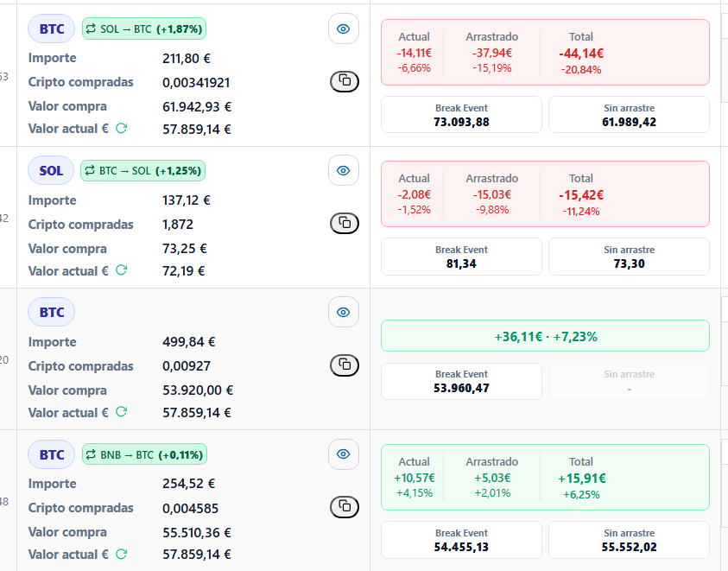Click Break Event box showing 73.093,88
Image resolution: width=728 pixels, height=571 pixels.
[x=461, y=115]
